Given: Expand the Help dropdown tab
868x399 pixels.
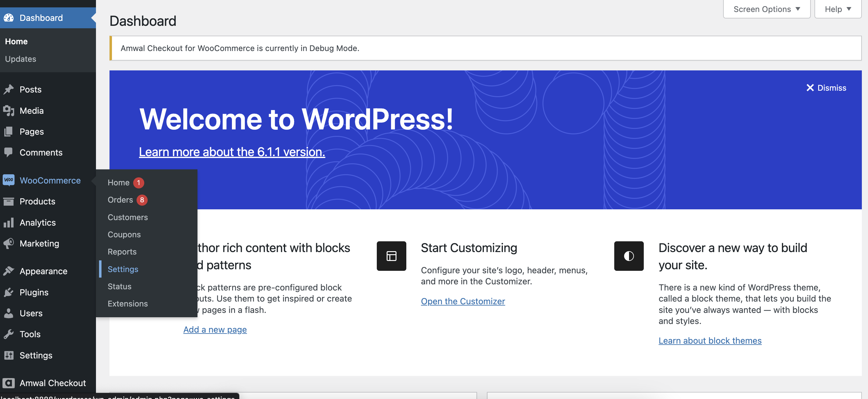Looking at the screenshot, I should pyautogui.click(x=838, y=9).
